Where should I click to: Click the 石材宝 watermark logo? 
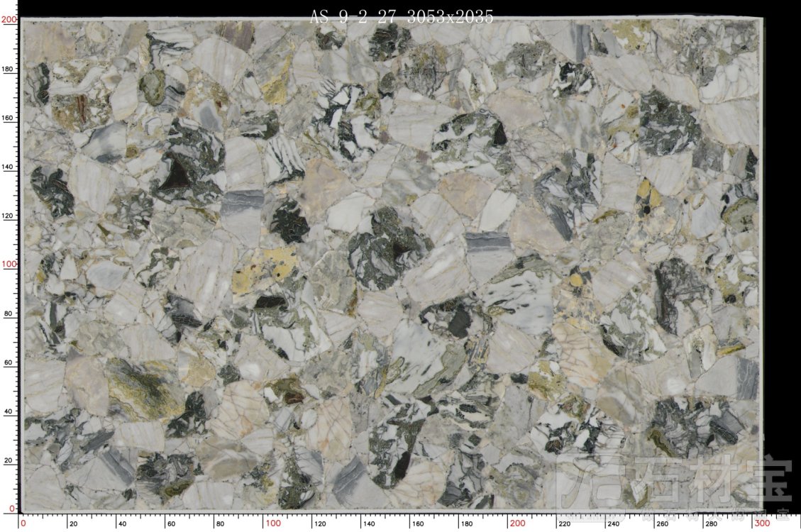(x=673, y=479)
